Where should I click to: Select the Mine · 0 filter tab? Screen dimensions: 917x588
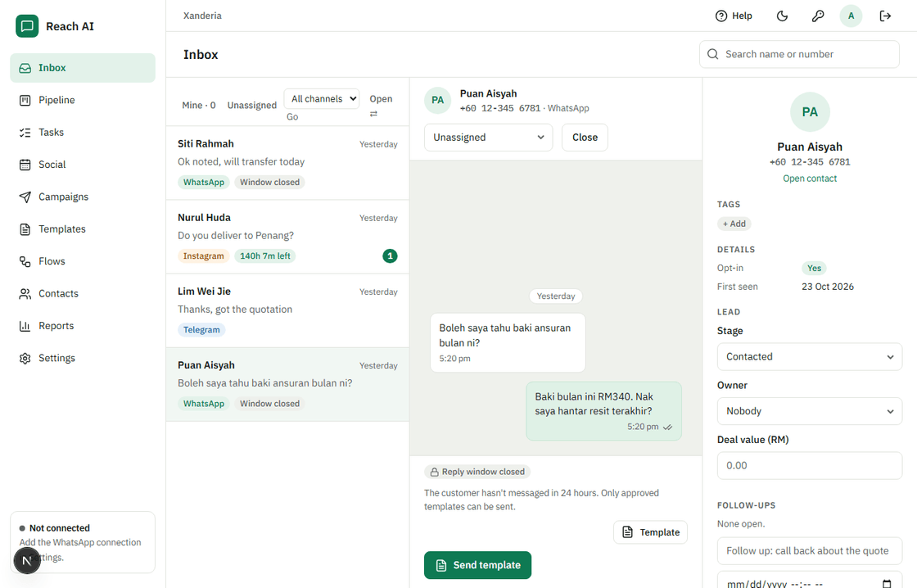tap(199, 106)
